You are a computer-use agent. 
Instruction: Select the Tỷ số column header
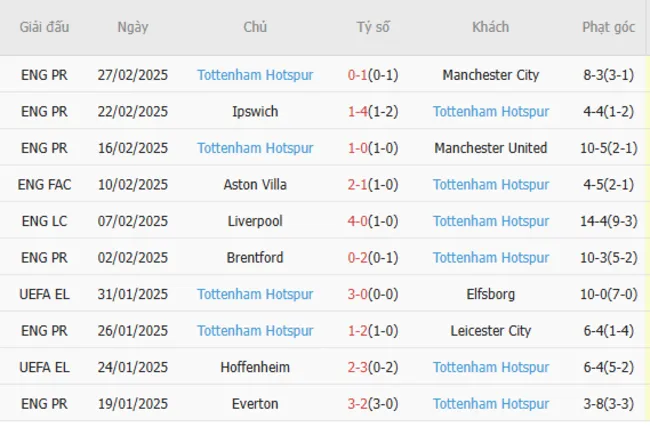point(373,27)
